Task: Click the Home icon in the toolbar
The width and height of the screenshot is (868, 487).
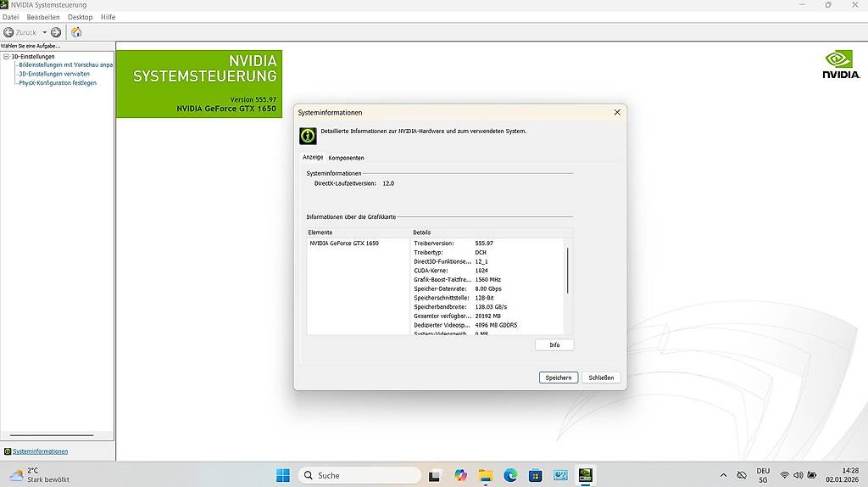Action: 76,32
